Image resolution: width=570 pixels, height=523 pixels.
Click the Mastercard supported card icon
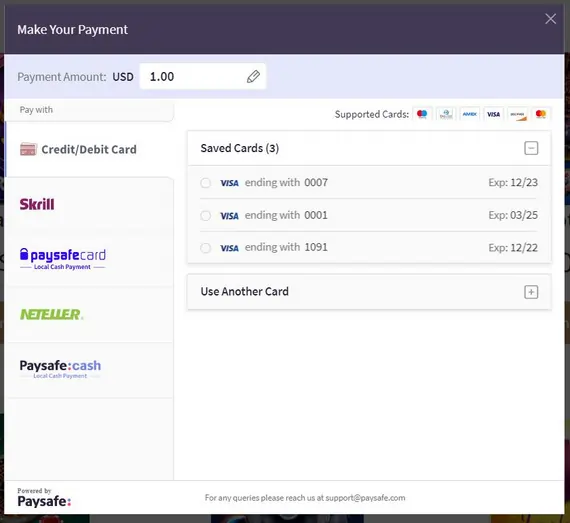point(541,114)
